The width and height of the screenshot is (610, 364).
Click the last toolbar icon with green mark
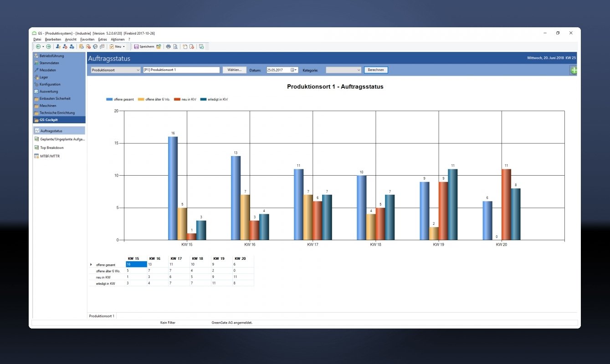[x=201, y=46]
